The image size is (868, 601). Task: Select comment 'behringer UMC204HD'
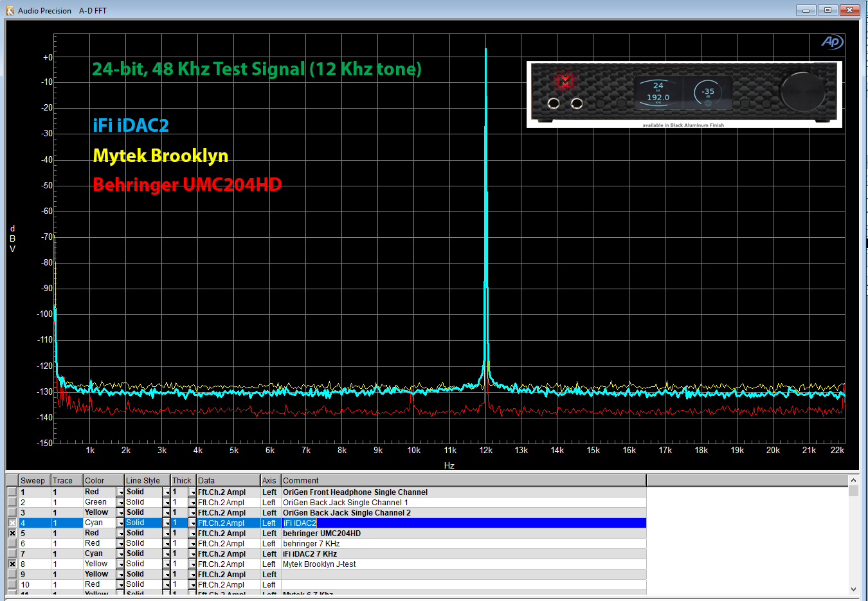(321, 534)
